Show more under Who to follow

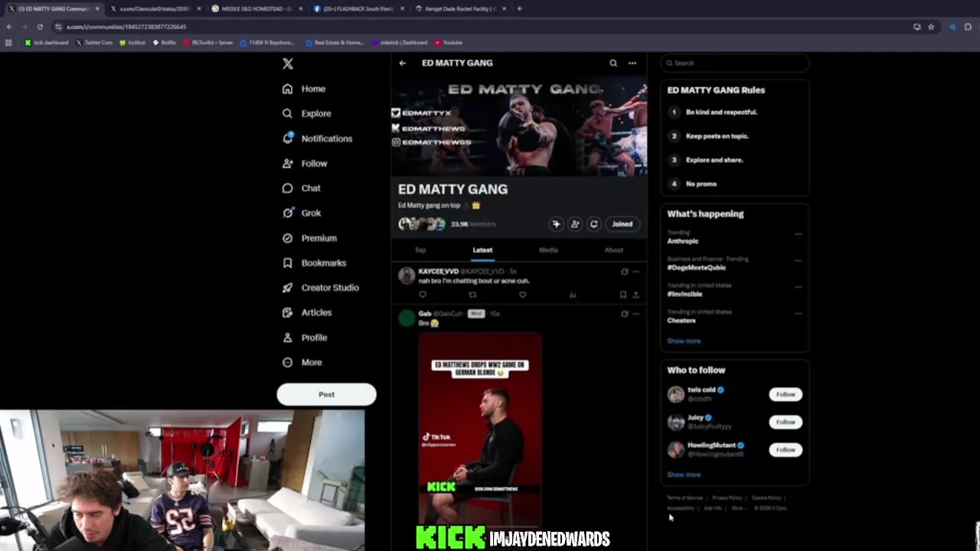pos(684,474)
